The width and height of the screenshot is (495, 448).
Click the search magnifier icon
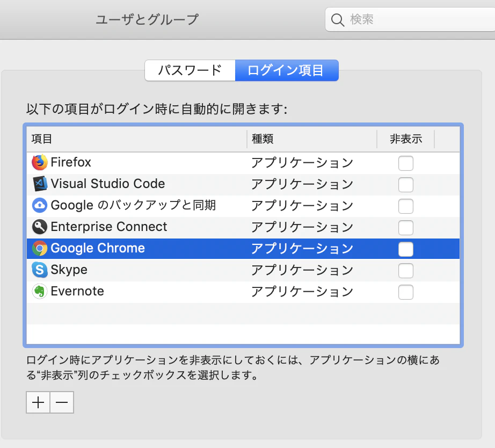click(338, 19)
